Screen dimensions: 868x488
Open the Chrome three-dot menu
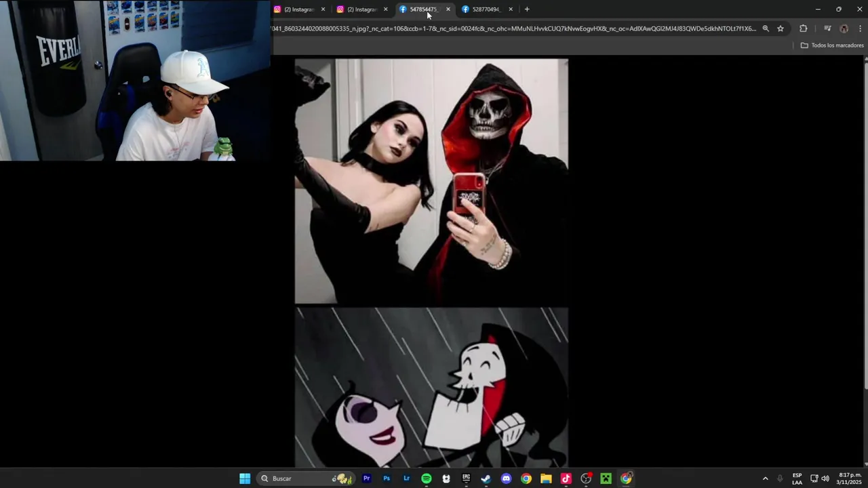[861, 28]
